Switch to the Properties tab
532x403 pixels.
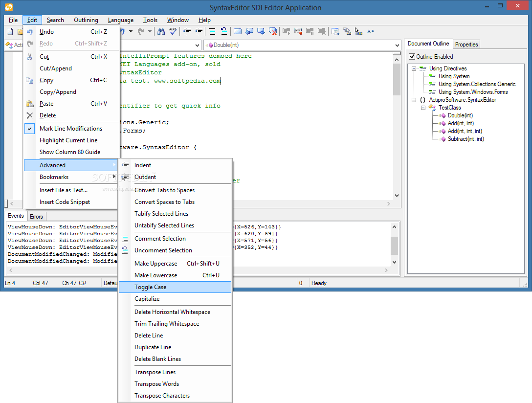pos(466,45)
